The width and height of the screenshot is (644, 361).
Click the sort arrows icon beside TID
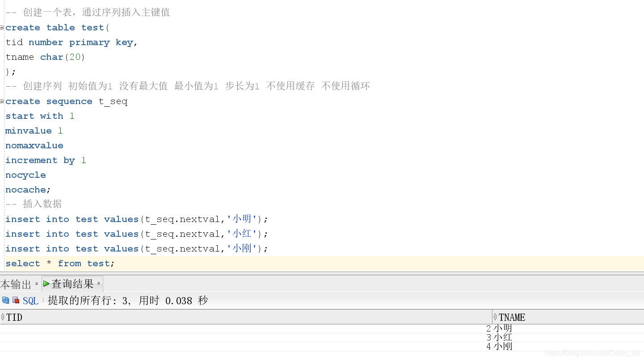click(3, 317)
